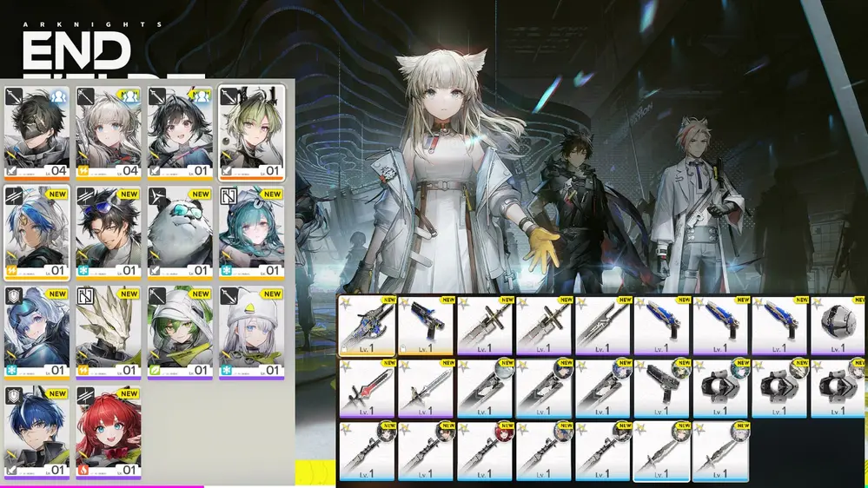The width and height of the screenshot is (868, 488).
Task: Click the Arknights Endfield logo
Action: click(76, 48)
